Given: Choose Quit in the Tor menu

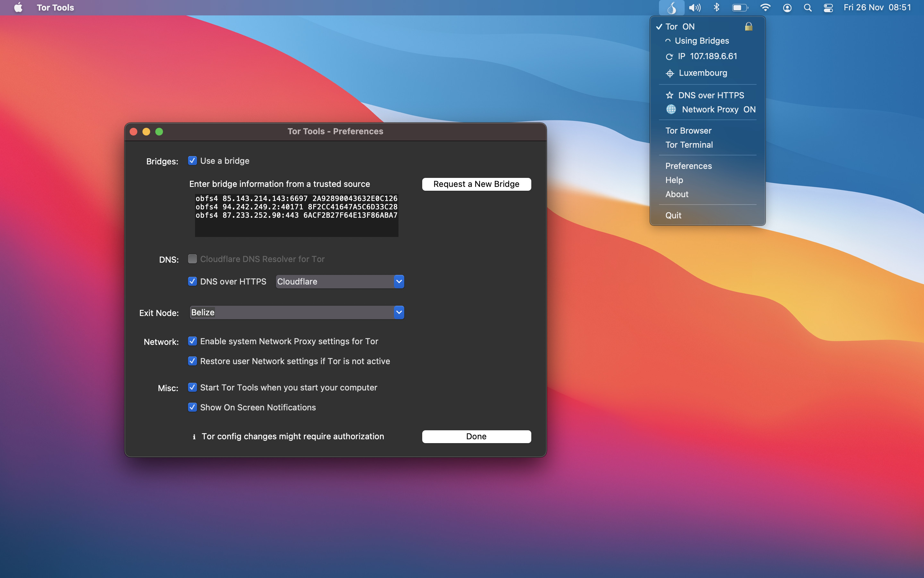Looking at the screenshot, I should point(707,215).
